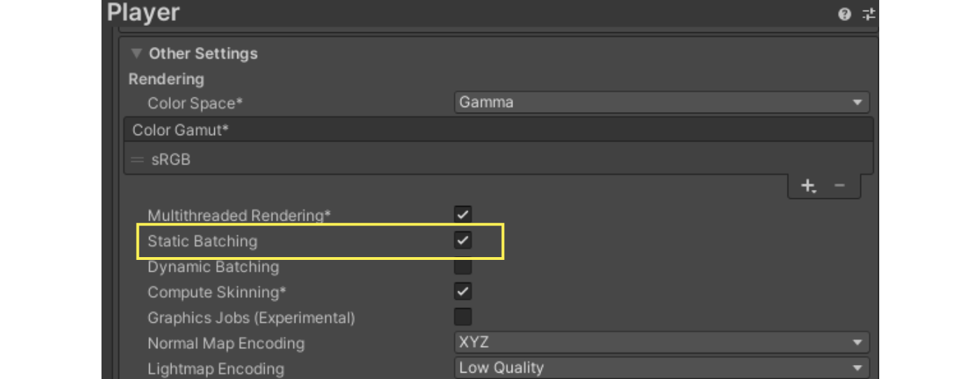Click the Color Space label
The image size is (980, 379).
click(x=195, y=103)
